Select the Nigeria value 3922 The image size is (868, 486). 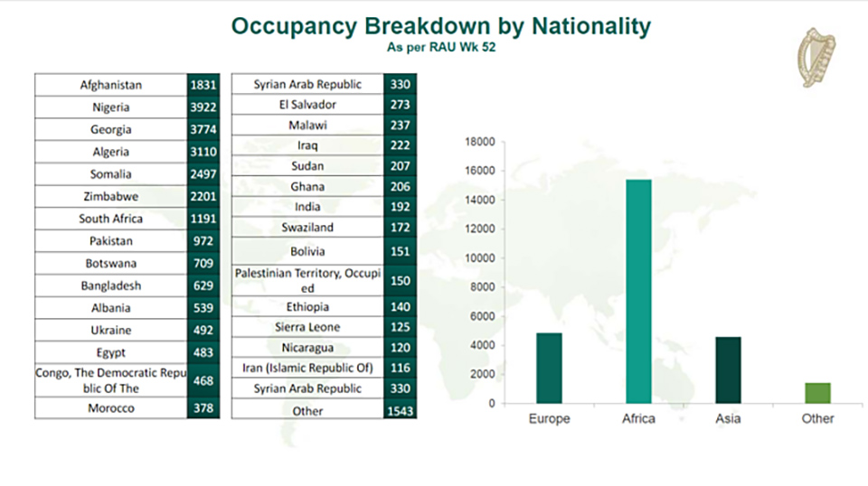click(x=203, y=107)
